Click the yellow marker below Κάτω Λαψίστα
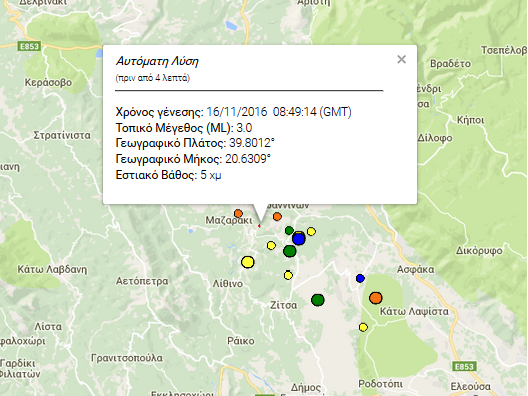The image size is (528, 396). [x=363, y=327]
